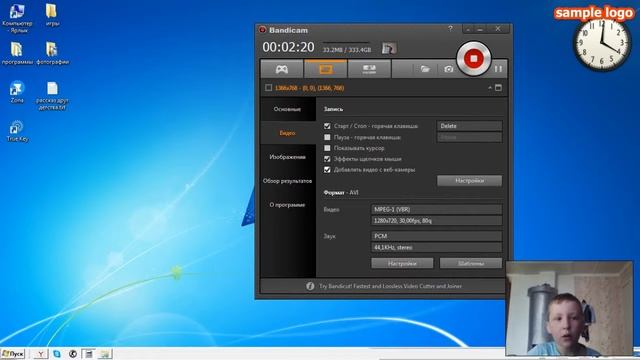
Task: Open the output folder icon in Bandicam
Action: (425, 69)
